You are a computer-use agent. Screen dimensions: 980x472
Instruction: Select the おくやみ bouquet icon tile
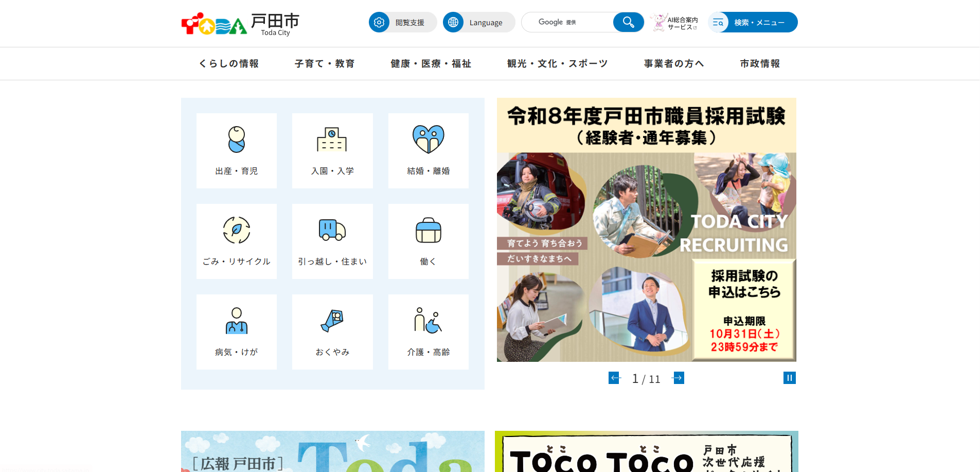[x=332, y=332]
